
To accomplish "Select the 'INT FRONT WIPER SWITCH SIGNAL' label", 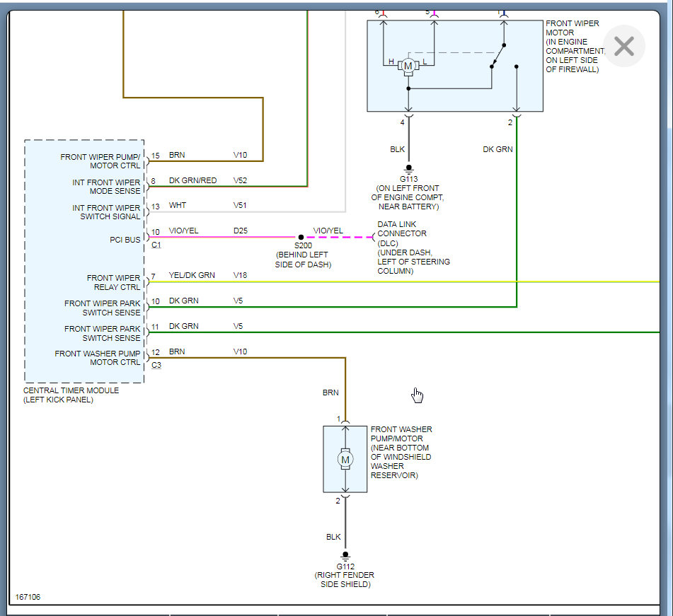I will (x=106, y=212).
